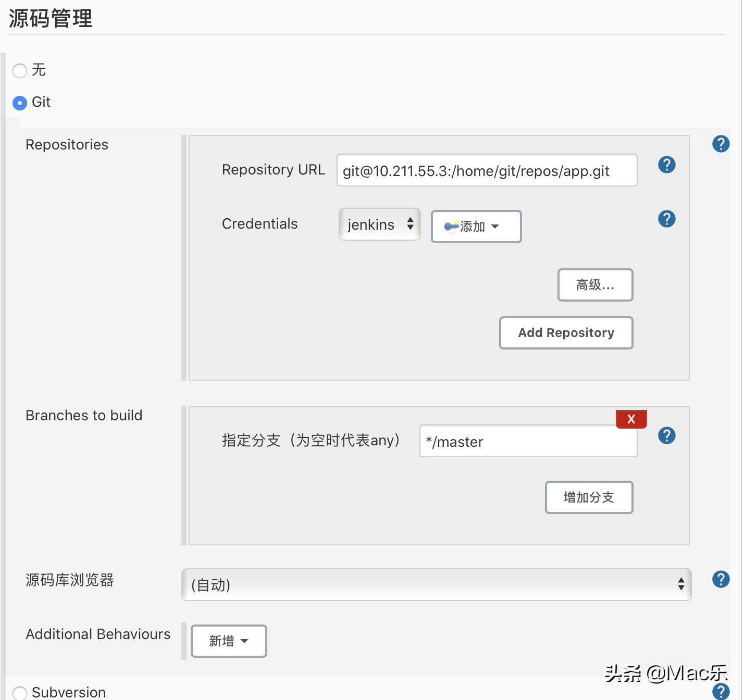Open help for 源码库浏览器

(721, 579)
